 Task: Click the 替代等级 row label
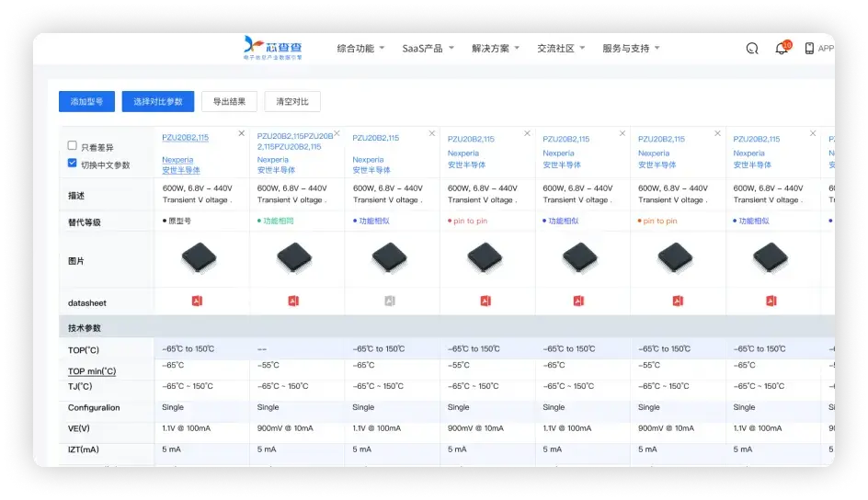point(85,222)
